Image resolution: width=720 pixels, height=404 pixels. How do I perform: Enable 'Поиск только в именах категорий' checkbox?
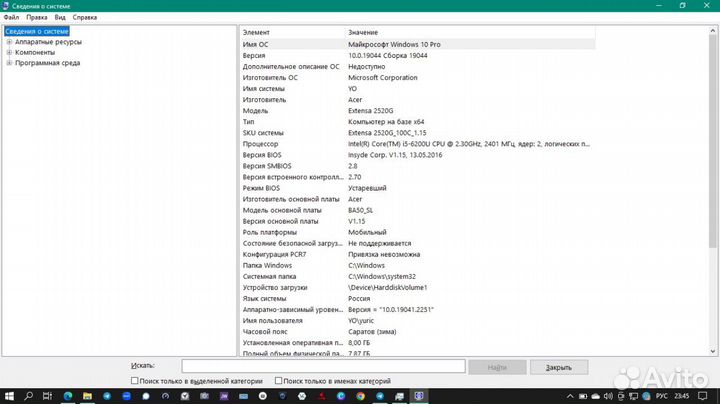(278, 381)
